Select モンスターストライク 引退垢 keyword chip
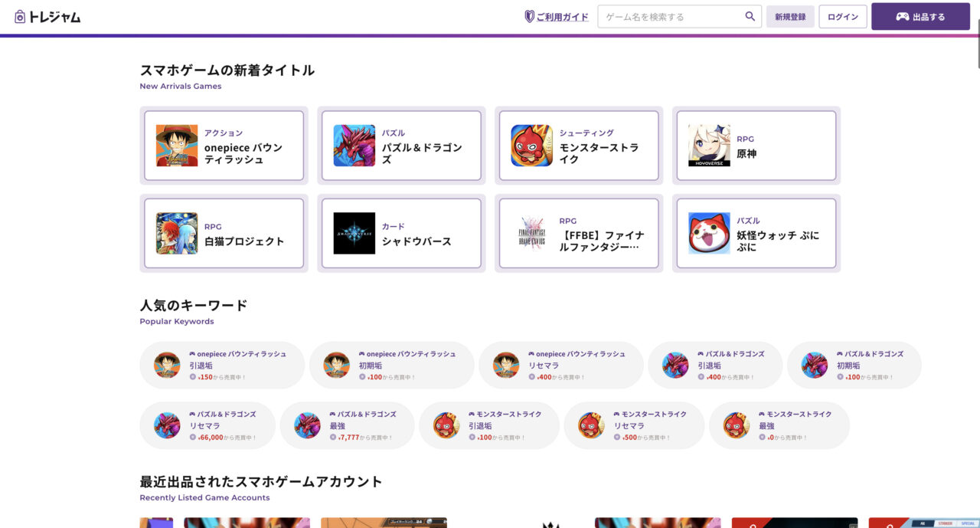 click(489, 425)
